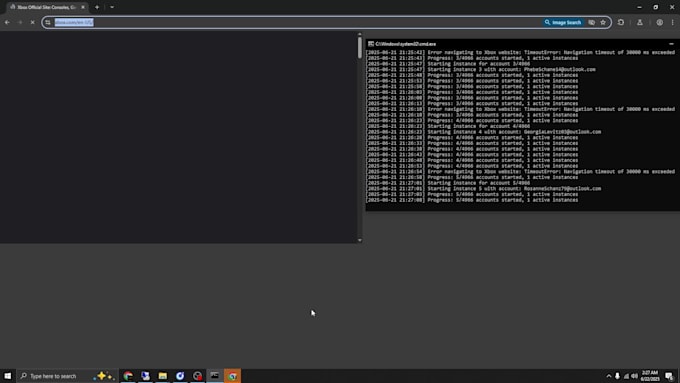The image size is (680, 383).
Task: Click the browser forward arrow
Action: [x=20, y=22]
